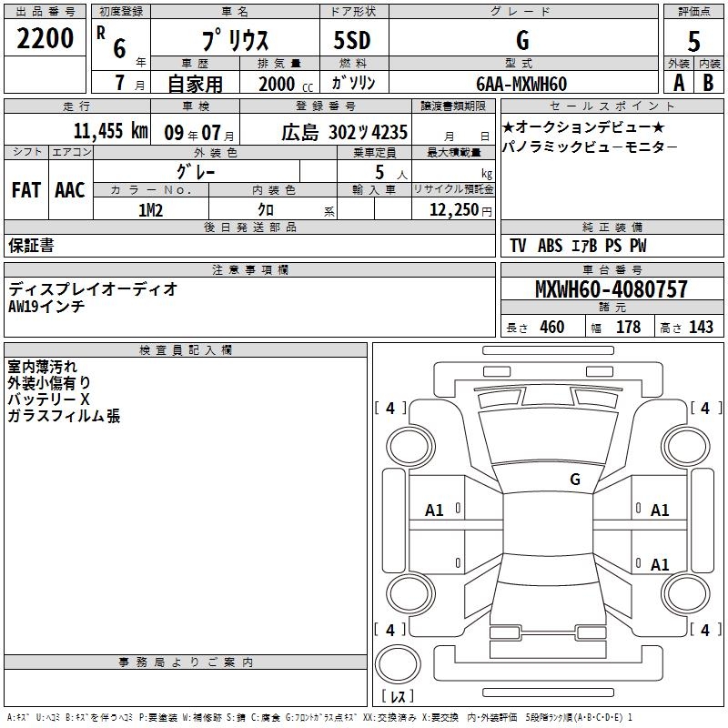Viewport: 728px width, 728px height.
Task: Click PW in genuine equipment
Action: point(638,246)
